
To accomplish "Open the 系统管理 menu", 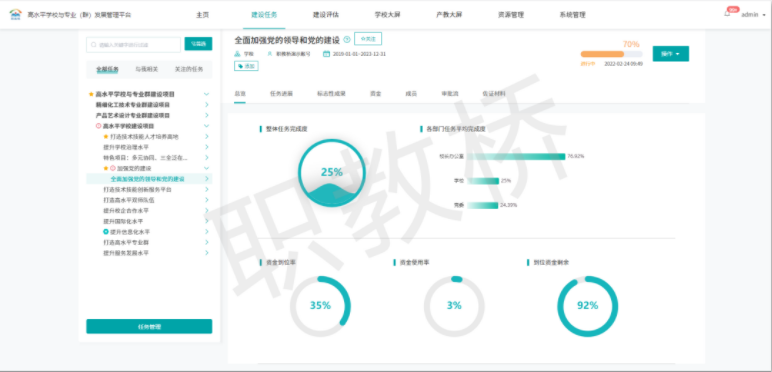I will (x=573, y=15).
